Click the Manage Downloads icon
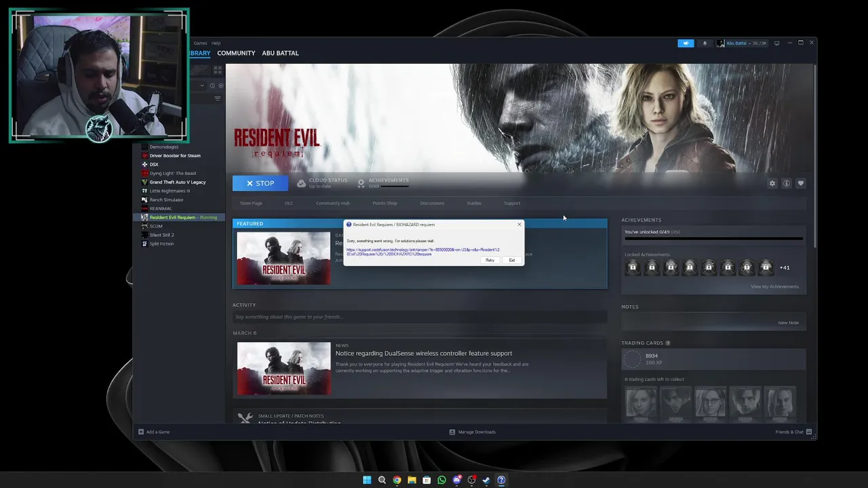868x488 pixels. coord(452,432)
